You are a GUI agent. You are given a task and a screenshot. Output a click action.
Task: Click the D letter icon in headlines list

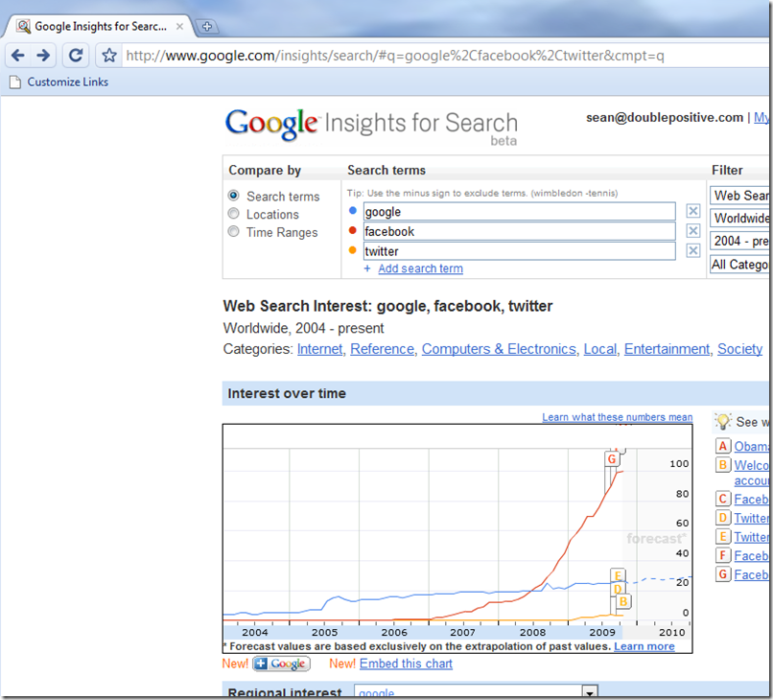click(x=723, y=518)
